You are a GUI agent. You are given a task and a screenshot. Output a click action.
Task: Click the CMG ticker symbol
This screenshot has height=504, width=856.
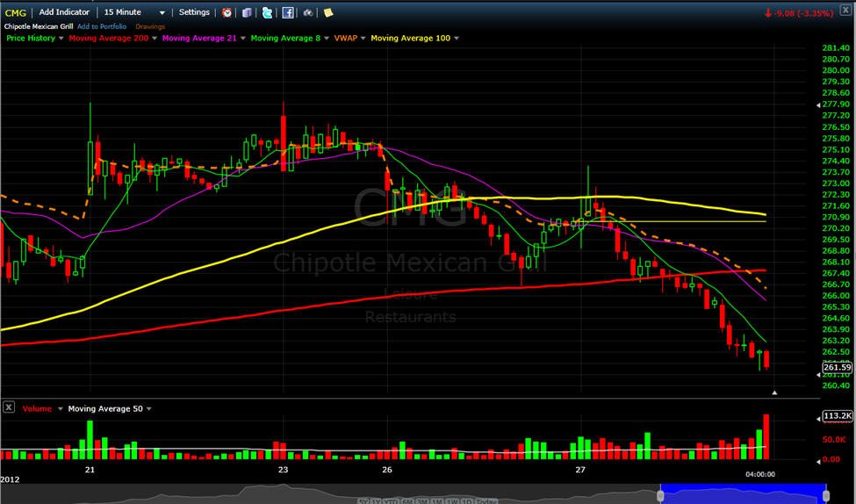(15, 12)
